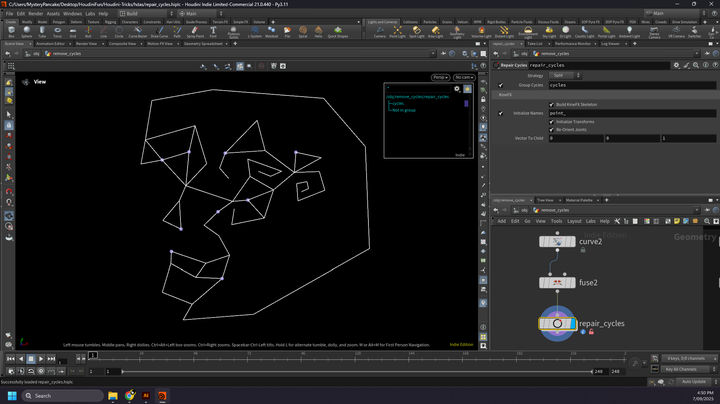Open the Strategy dropdown set to Split
Image resolution: width=720 pixels, height=404 pixels.
[x=565, y=75]
